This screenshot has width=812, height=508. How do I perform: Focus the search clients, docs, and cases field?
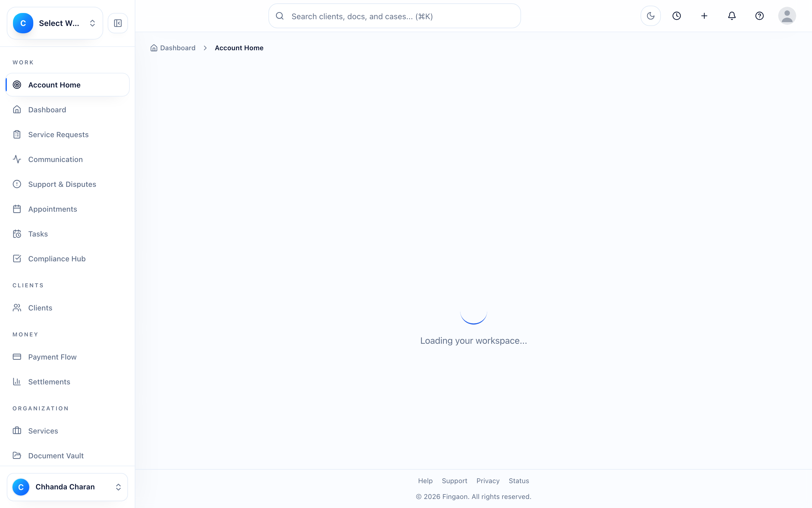tap(394, 16)
